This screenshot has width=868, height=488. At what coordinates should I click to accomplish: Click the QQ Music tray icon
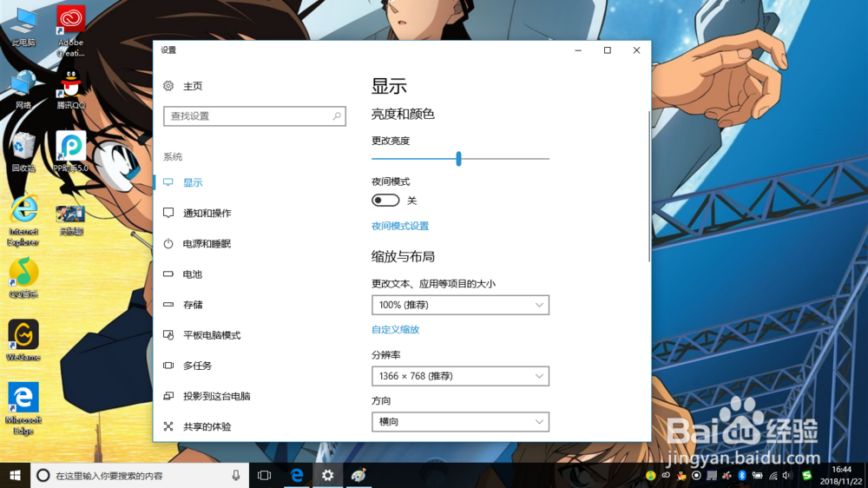coord(651,475)
